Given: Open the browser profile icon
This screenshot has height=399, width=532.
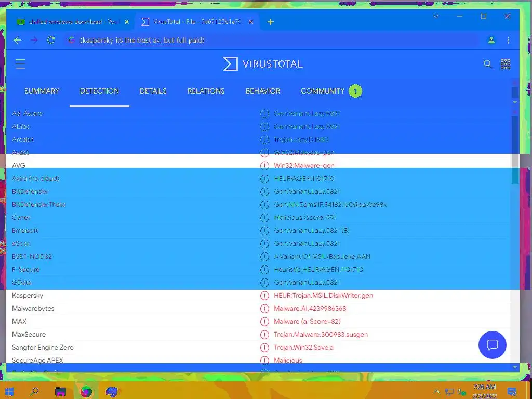Looking at the screenshot, I should (x=491, y=41).
